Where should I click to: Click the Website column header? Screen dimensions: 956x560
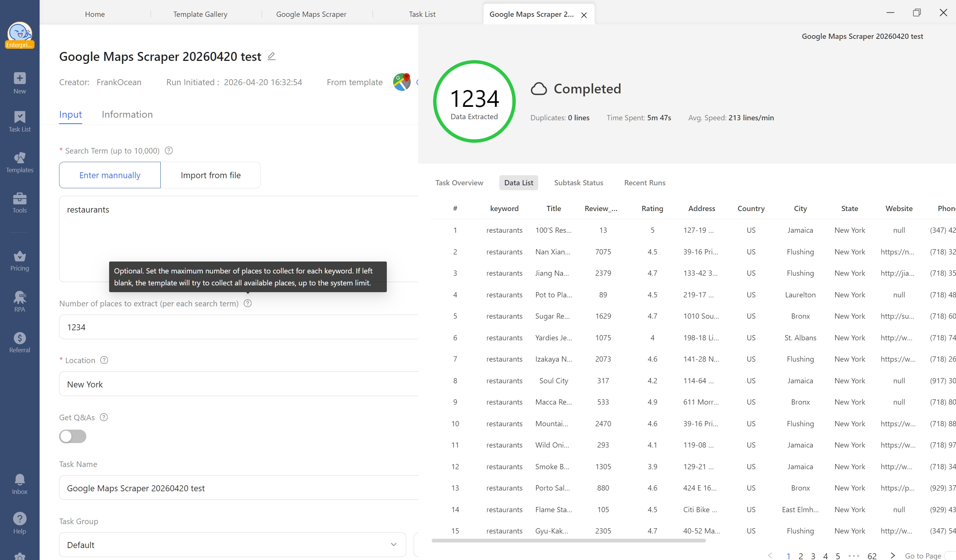pos(899,208)
